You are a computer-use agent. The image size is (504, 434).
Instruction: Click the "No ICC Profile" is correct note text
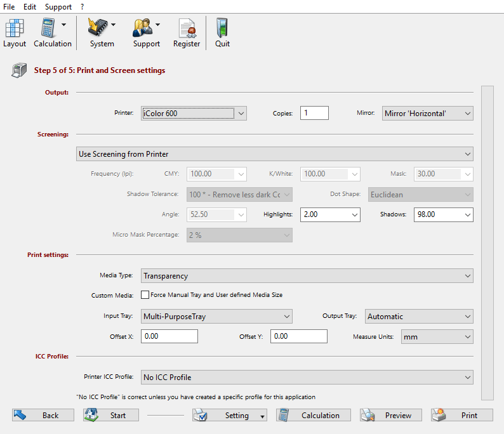[196, 397]
